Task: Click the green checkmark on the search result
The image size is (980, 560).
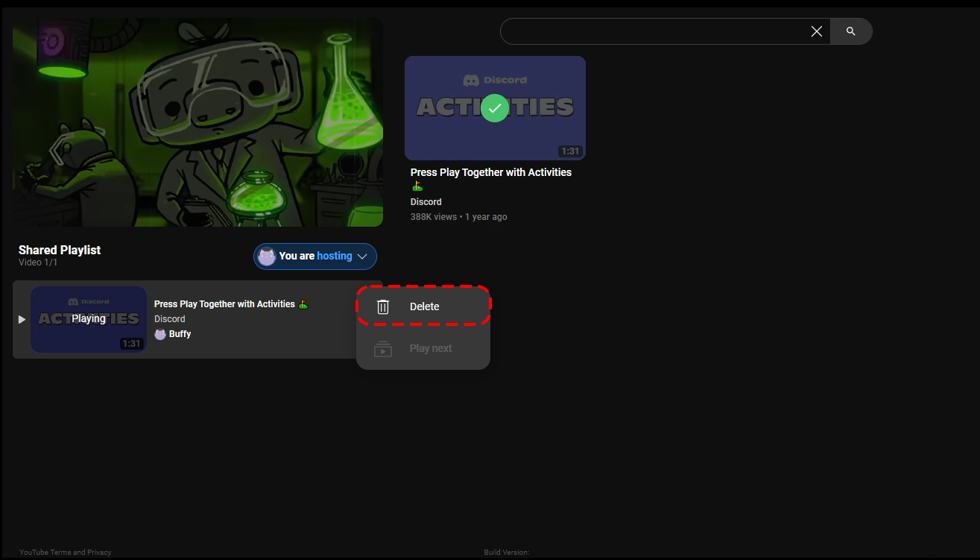Action: [x=495, y=108]
